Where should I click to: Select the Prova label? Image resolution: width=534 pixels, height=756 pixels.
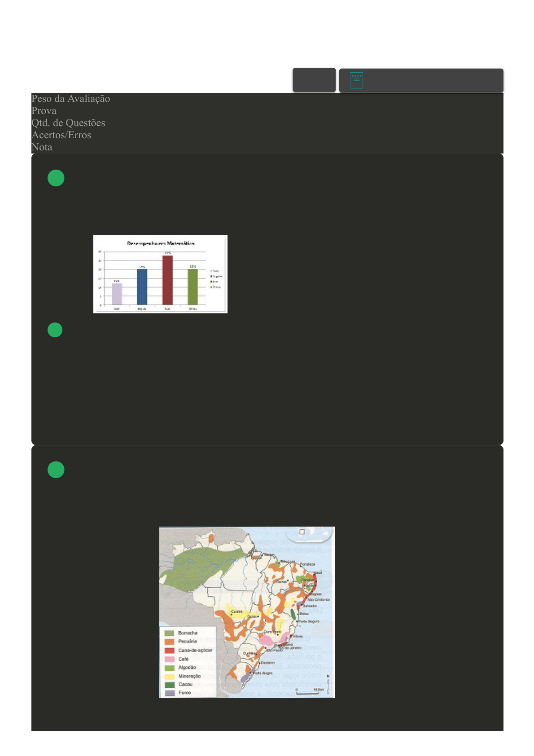tap(44, 111)
